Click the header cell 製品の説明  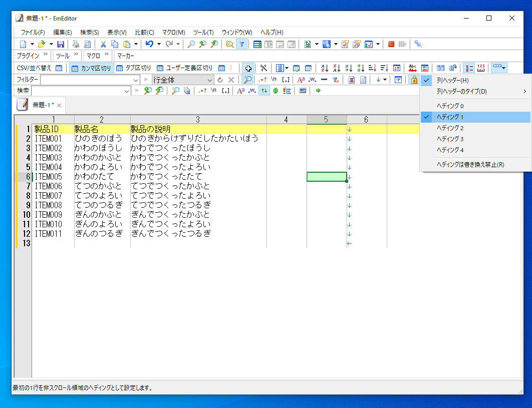pos(150,129)
